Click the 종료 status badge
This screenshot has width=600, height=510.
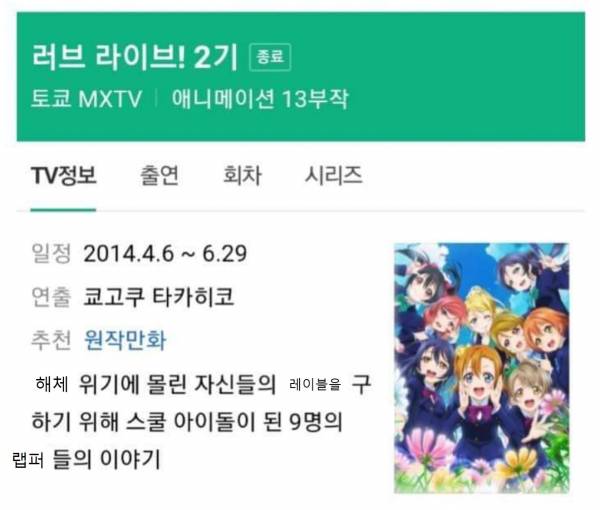[270, 57]
